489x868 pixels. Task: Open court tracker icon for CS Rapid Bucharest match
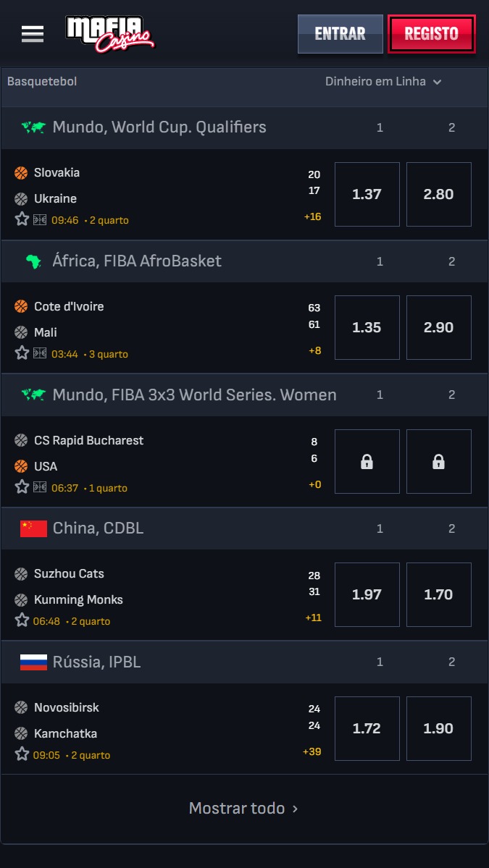click(40, 487)
